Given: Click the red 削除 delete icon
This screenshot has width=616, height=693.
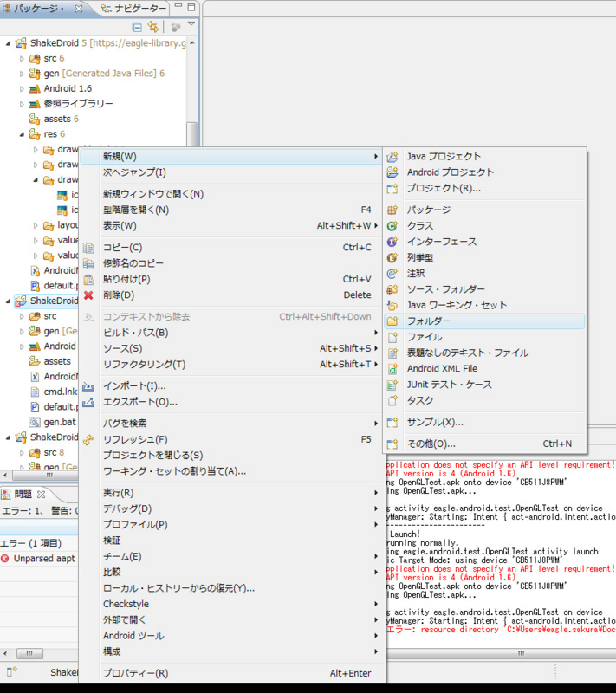Looking at the screenshot, I should point(88,295).
